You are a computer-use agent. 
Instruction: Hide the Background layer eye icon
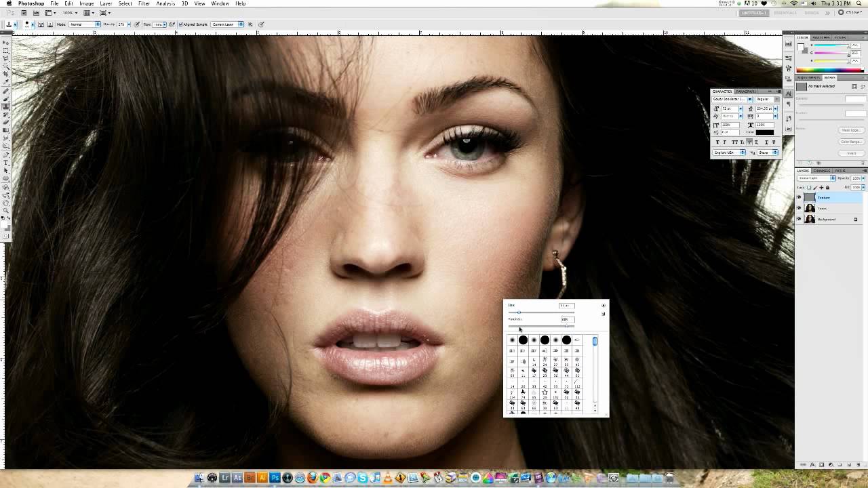pyautogui.click(x=799, y=218)
